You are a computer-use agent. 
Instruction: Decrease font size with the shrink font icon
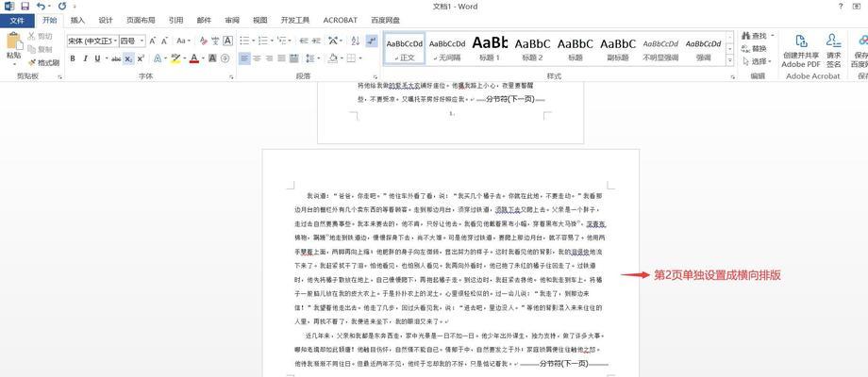164,41
